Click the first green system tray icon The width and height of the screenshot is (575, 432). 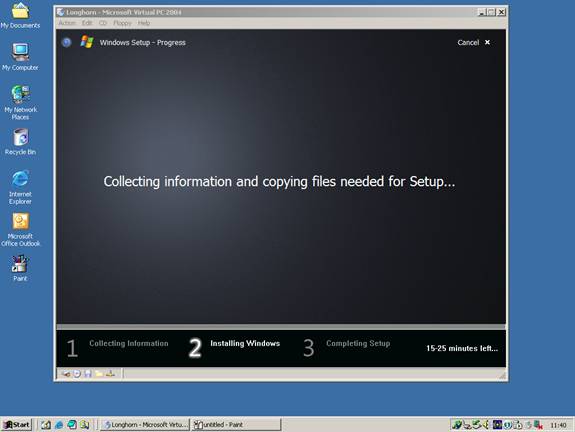[x=457, y=425]
